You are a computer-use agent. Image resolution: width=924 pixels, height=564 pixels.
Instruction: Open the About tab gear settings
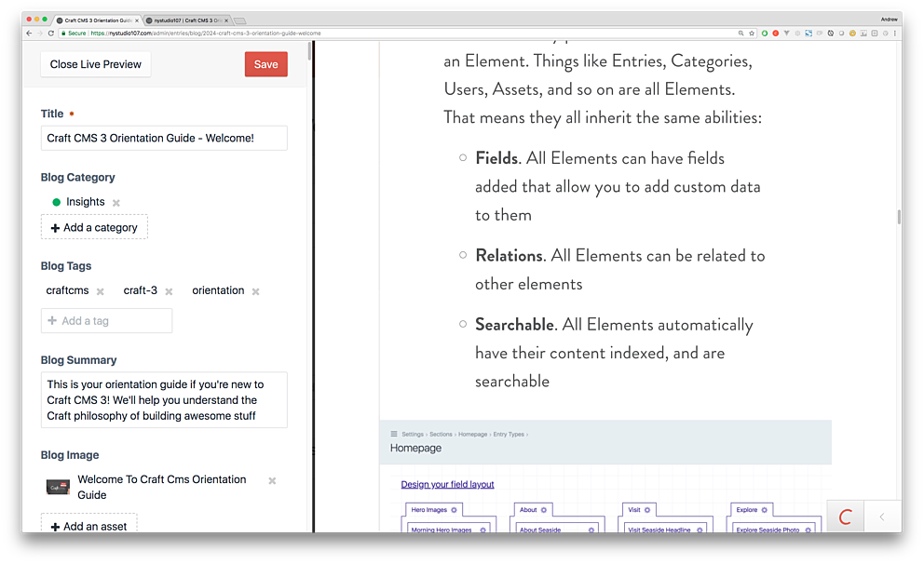coord(543,510)
